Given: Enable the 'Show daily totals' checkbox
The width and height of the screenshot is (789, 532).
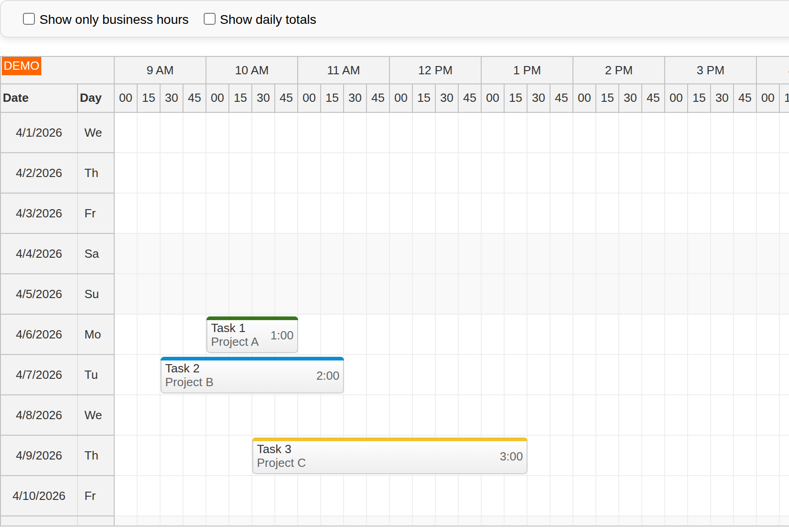Looking at the screenshot, I should [210, 19].
